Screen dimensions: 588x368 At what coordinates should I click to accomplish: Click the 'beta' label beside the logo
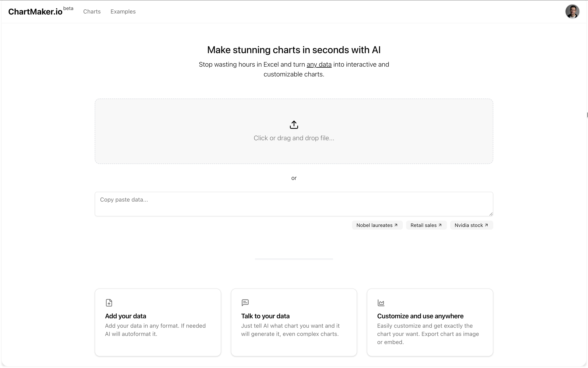[x=68, y=8]
